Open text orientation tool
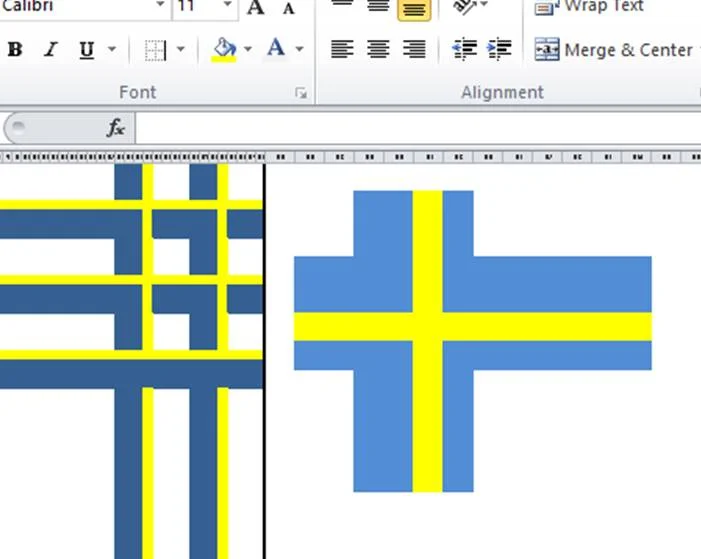 [x=464, y=6]
